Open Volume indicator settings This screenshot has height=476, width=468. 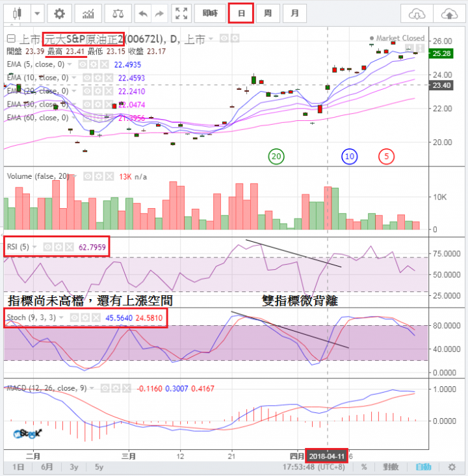99,176
